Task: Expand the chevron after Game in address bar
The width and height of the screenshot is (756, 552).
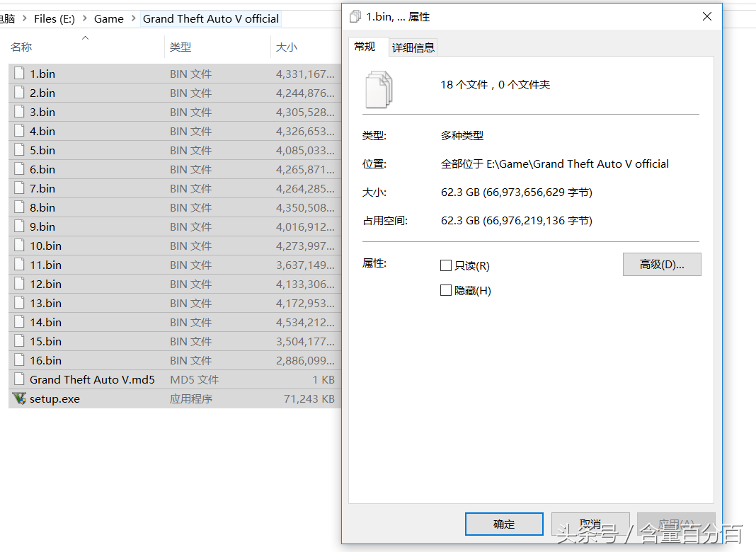Action: pos(134,19)
